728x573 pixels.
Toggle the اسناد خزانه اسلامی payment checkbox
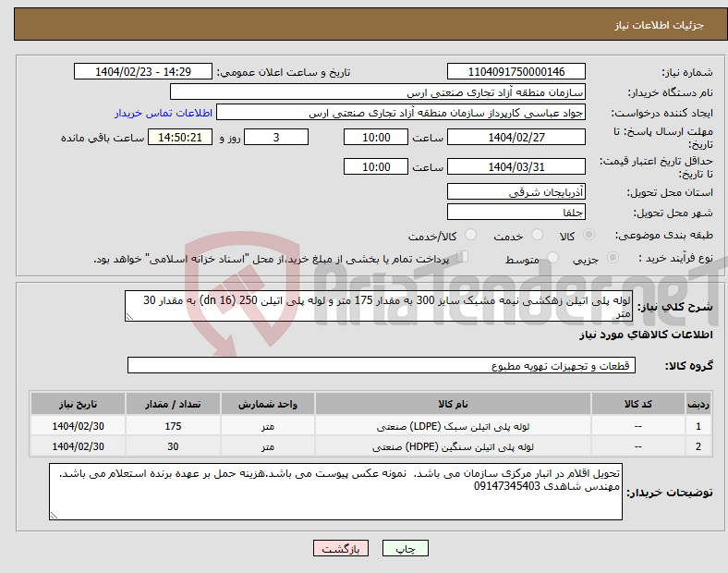[x=462, y=257]
